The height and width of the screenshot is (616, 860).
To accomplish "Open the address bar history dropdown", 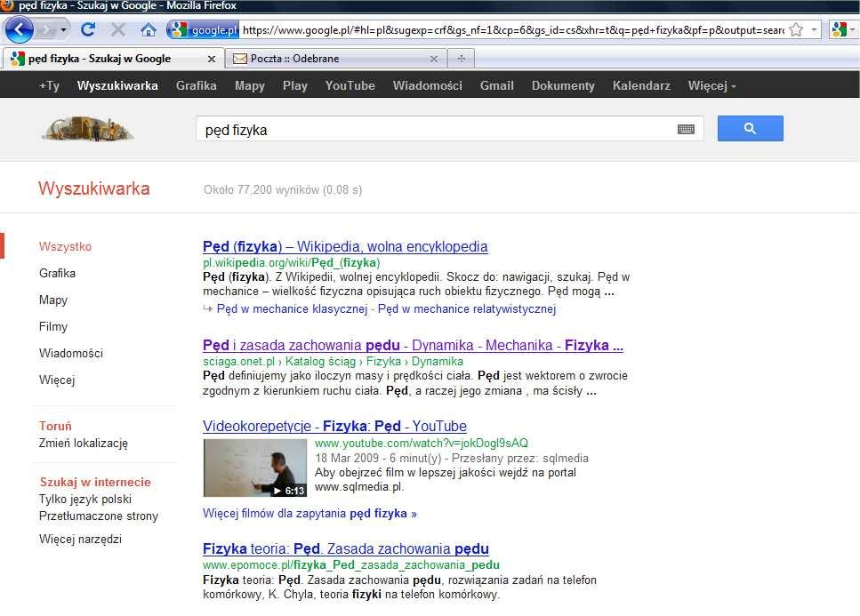I will coord(814,29).
